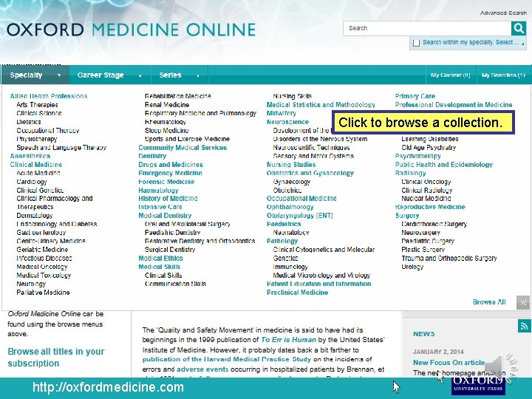Browse Medical Ethics
Viewport: 532px width, 399px height.
[x=160, y=258]
